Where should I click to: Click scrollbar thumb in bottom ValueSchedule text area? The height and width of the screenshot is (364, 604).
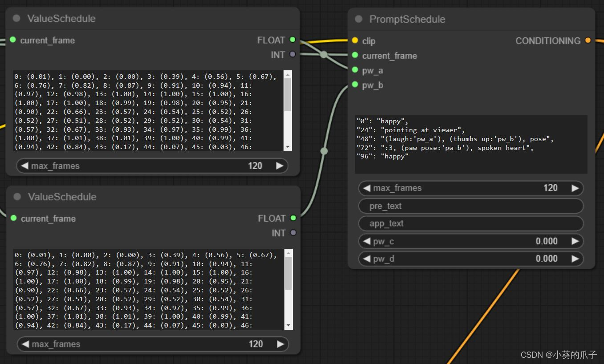(289, 273)
